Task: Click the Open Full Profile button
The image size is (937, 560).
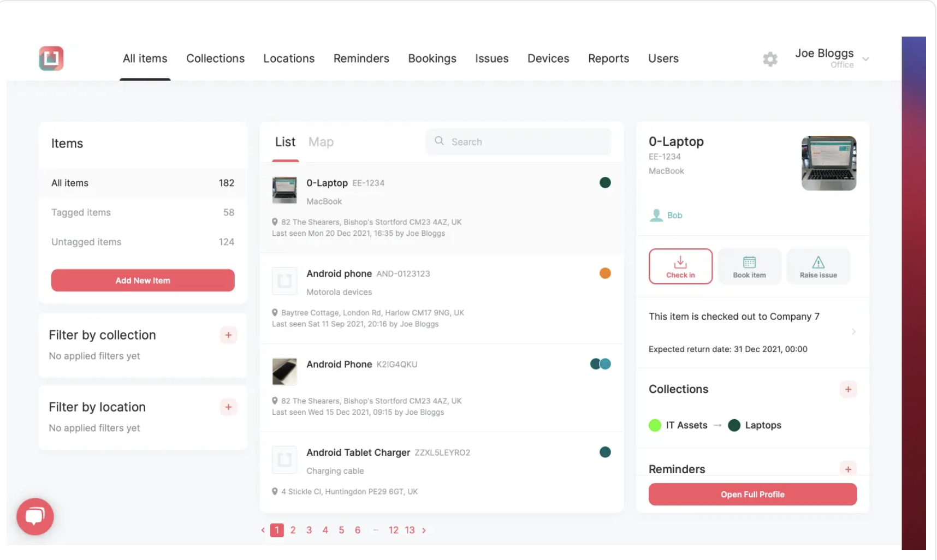Action: (x=752, y=495)
